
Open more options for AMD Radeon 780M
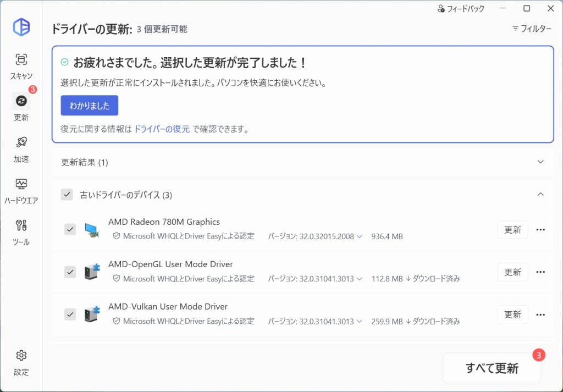(x=540, y=230)
